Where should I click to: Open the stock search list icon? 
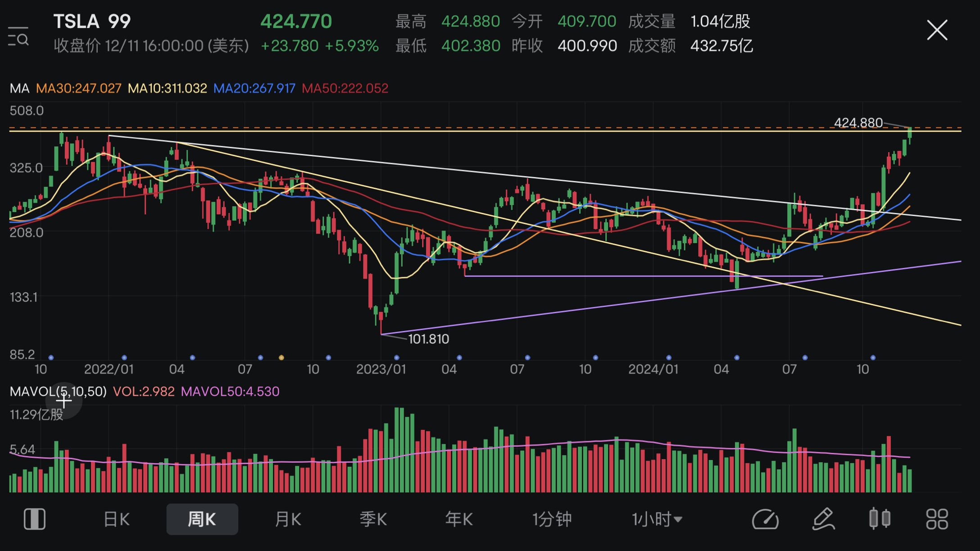18,36
